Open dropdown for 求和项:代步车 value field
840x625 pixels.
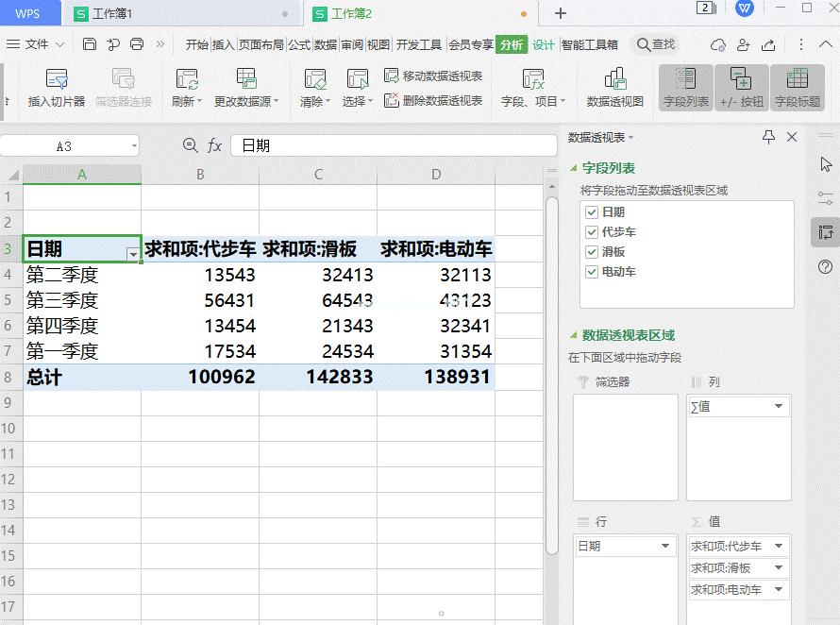(779, 546)
